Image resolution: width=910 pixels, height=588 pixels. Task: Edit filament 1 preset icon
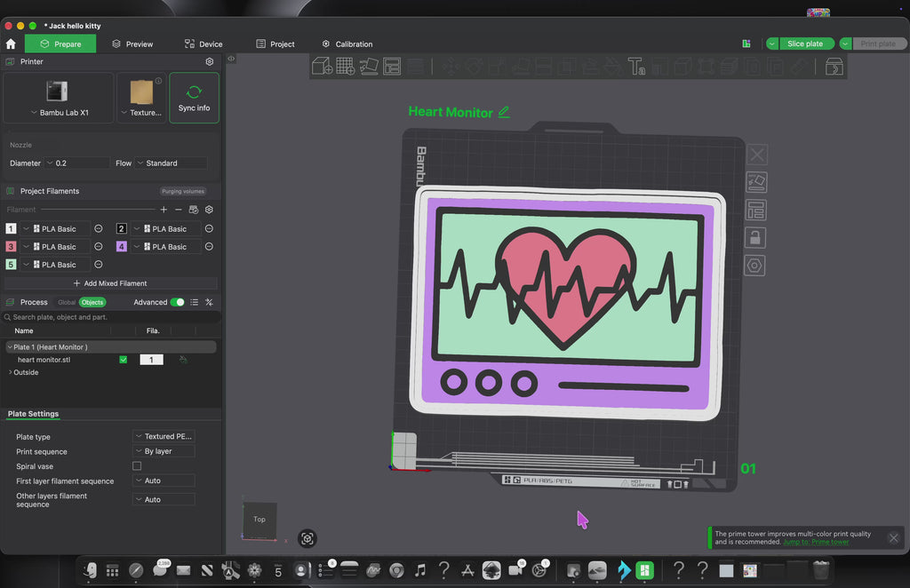(99, 228)
